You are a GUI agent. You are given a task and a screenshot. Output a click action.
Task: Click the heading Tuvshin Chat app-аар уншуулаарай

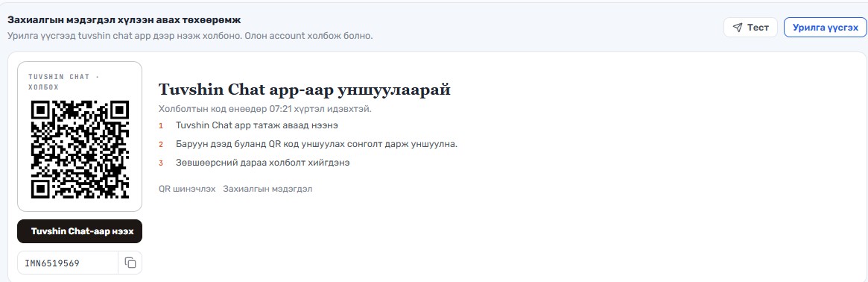coord(305,90)
